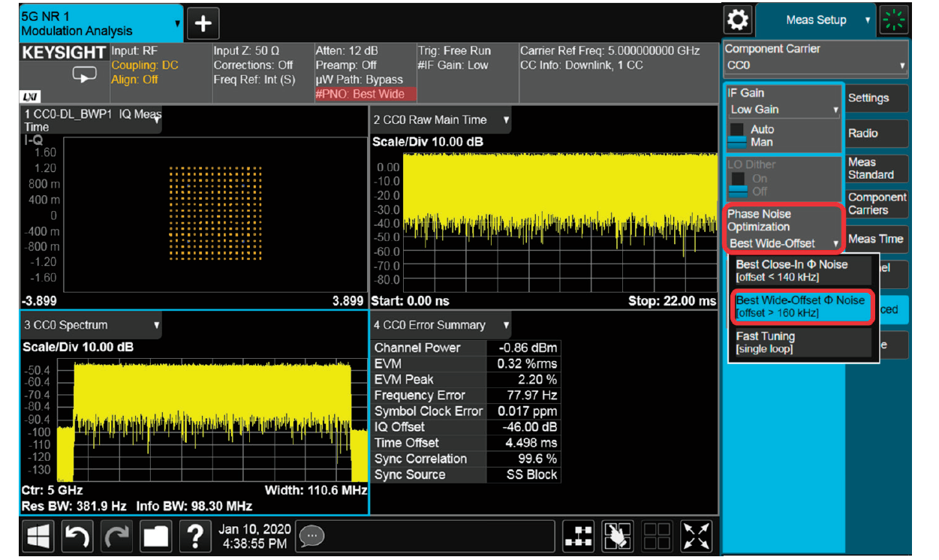Viewport: 939px width, 560px height.
Task: Open the message bubble status icon
Action: (311, 536)
